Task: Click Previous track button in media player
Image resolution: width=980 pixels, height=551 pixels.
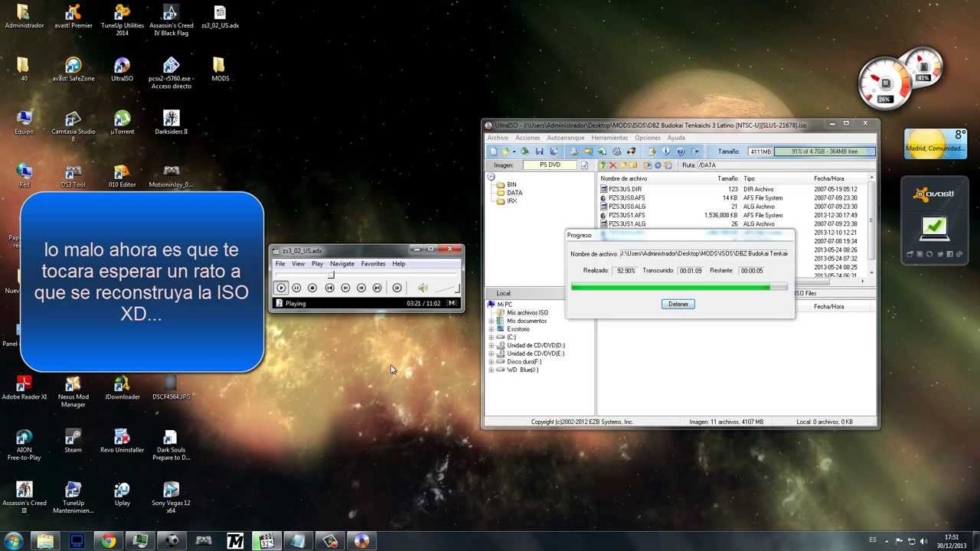Action: click(329, 288)
